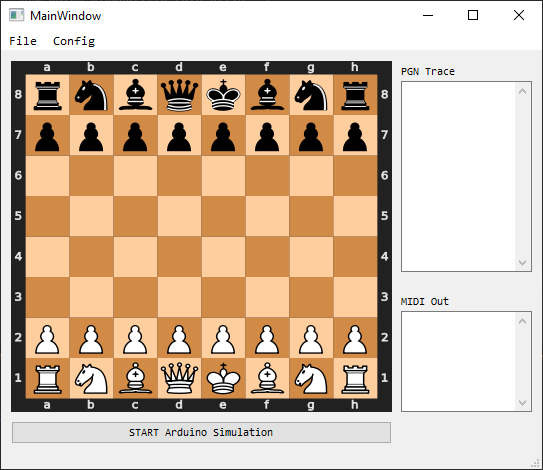Select the black king on e8
Image resolution: width=543 pixels, height=470 pixels.
tap(223, 95)
